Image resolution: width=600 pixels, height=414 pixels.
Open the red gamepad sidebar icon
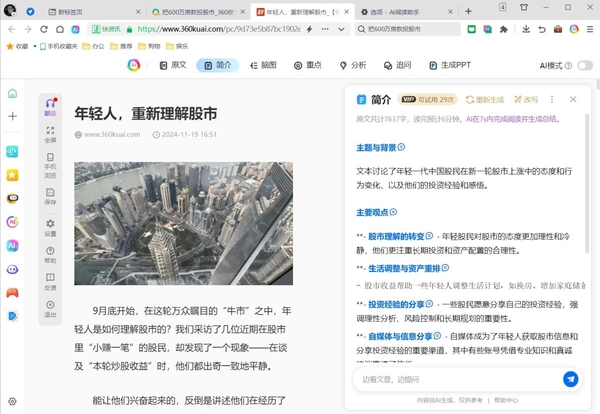pos(13,293)
